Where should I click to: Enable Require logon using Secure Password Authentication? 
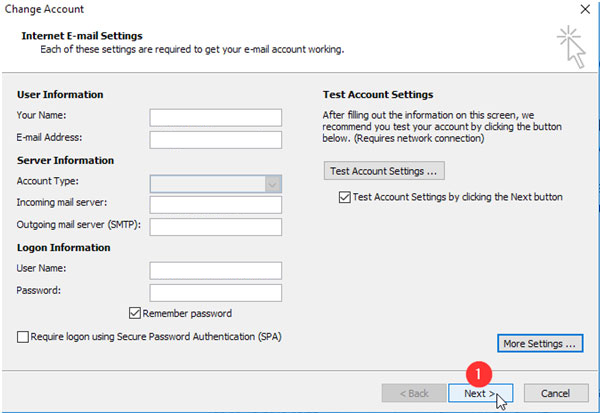click(23, 337)
